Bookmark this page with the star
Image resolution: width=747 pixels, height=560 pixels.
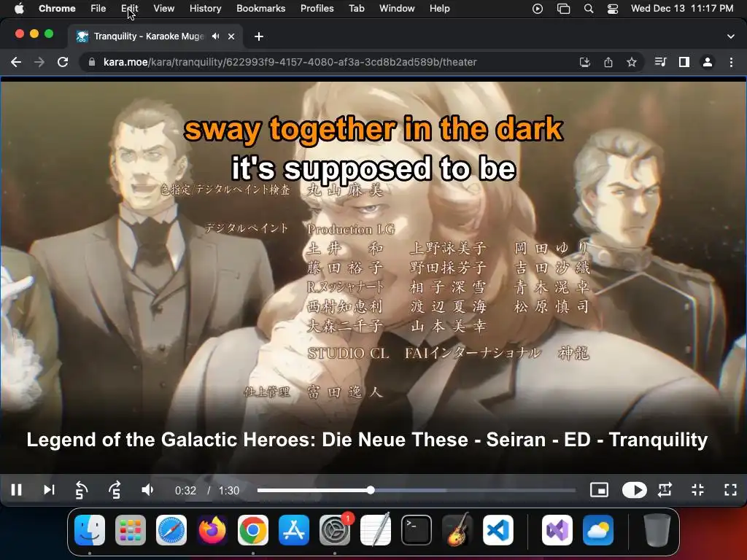pyautogui.click(x=632, y=62)
